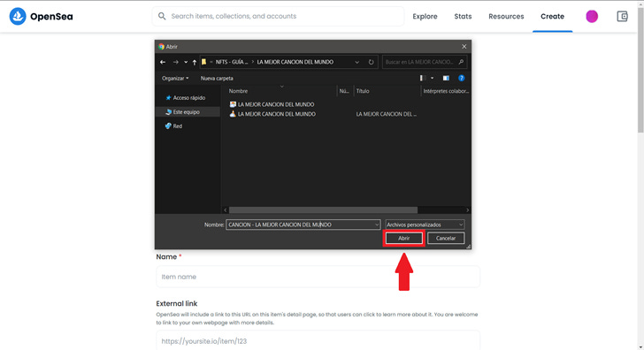
Task: Refresh the folder listing
Action: click(371, 62)
